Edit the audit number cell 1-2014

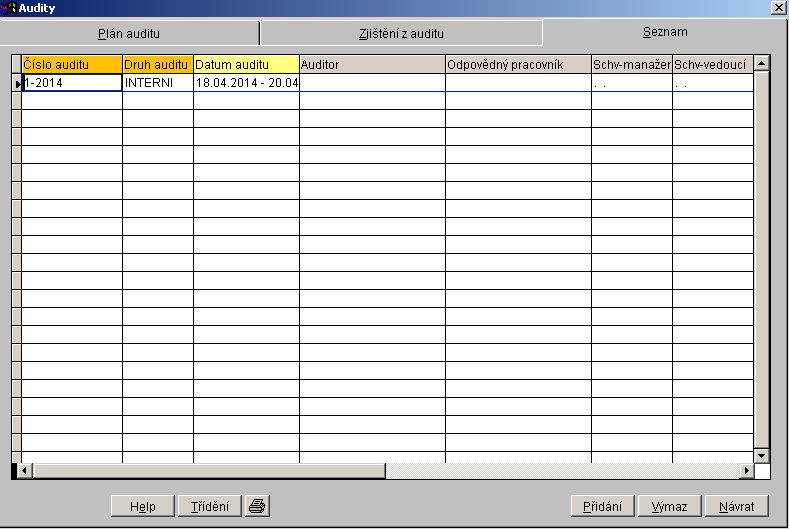click(71, 83)
